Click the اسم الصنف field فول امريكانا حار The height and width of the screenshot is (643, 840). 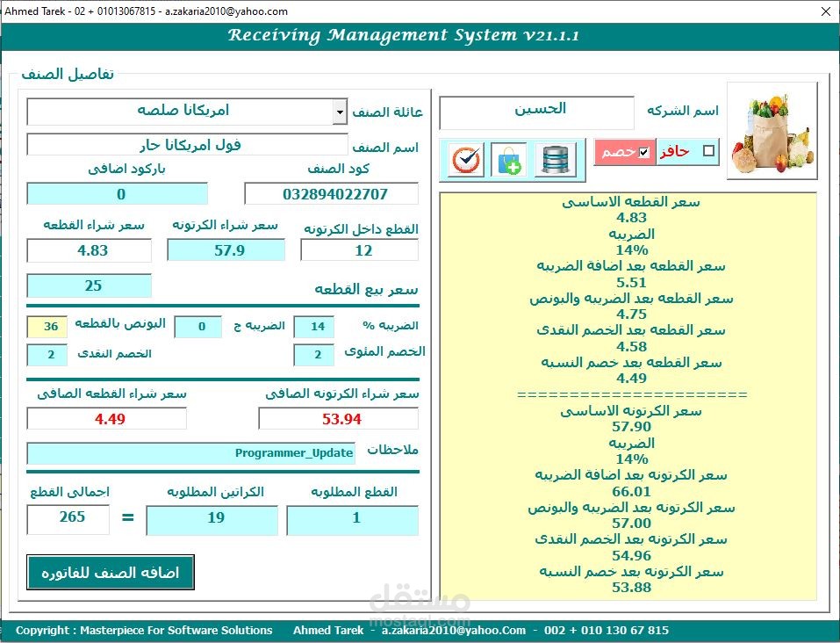(188, 145)
